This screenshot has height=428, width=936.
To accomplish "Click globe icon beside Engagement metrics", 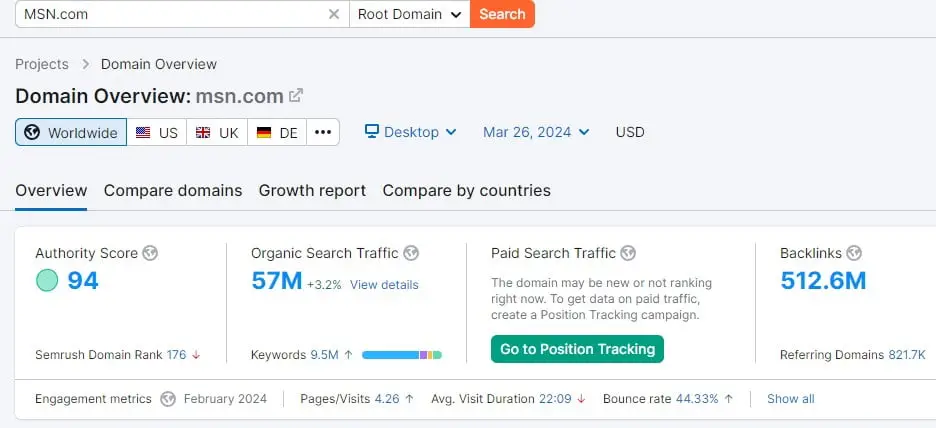I will 168,399.
